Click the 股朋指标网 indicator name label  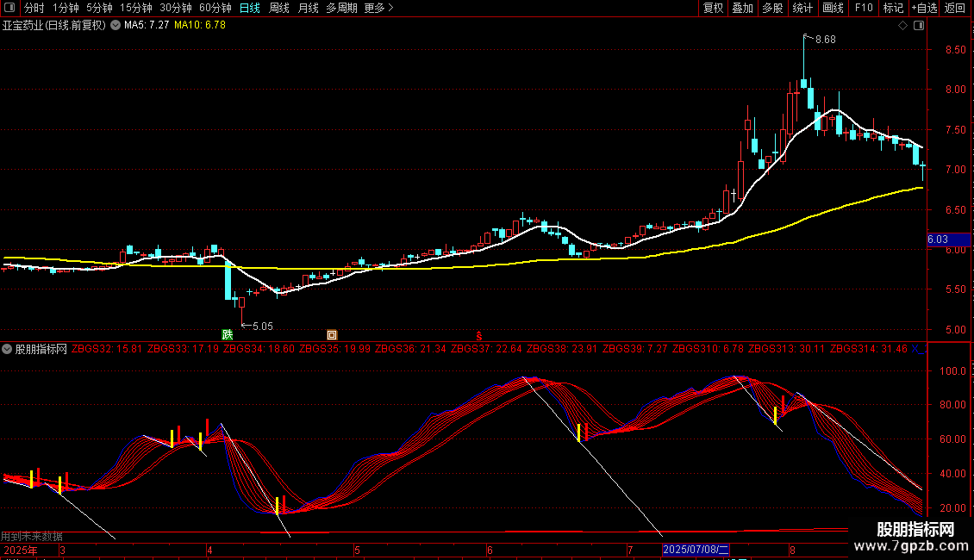tap(41, 350)
